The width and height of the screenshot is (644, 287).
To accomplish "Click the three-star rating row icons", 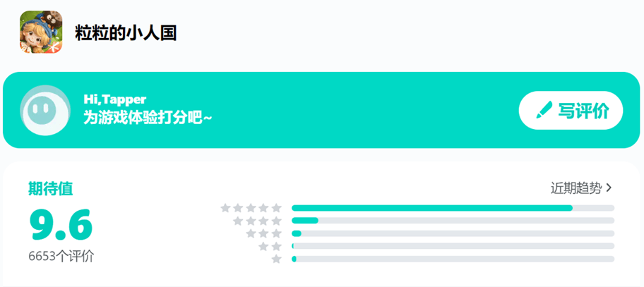I will click(263, 233).
